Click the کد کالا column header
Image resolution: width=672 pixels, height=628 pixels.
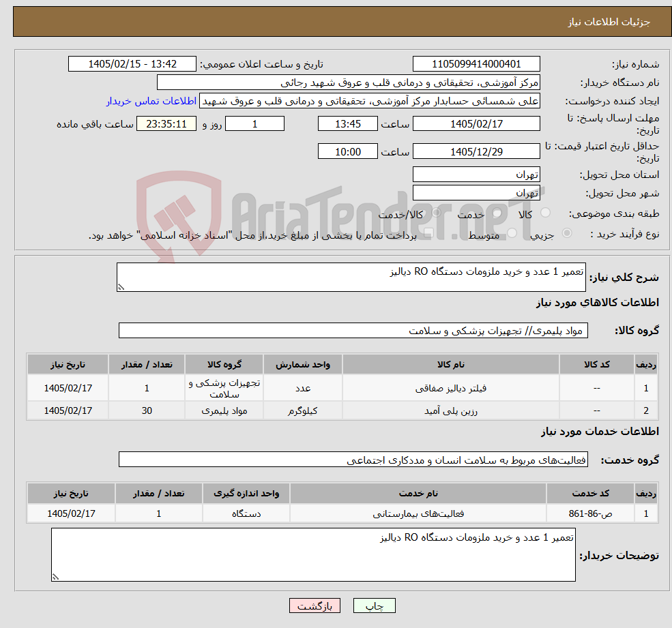click(596, 365)
